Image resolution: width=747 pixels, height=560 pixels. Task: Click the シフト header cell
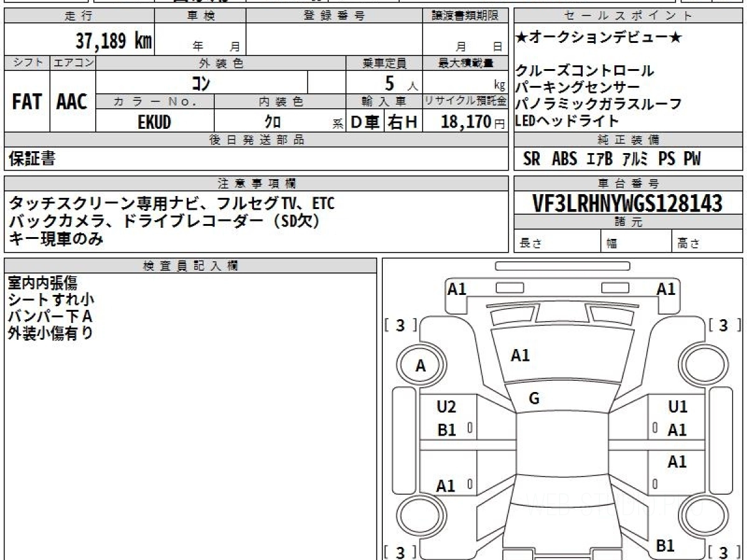[27, 63]
